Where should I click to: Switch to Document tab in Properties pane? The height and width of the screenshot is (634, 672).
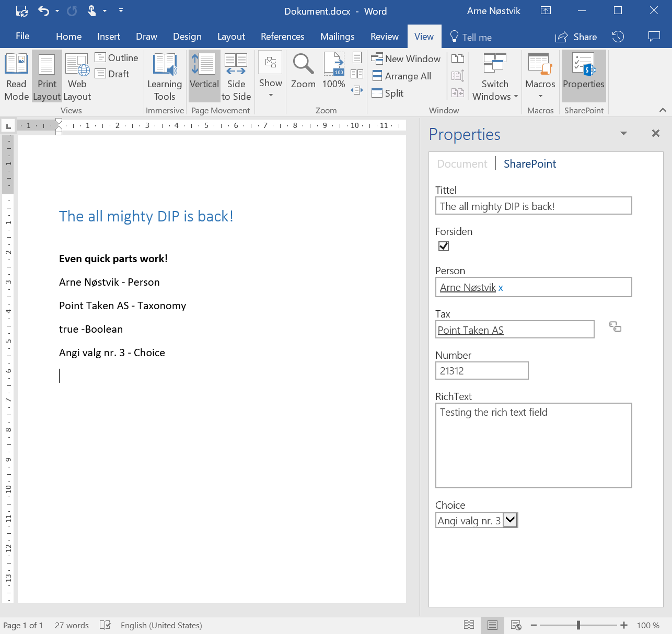pyautogui.click(x=462, y=164)
